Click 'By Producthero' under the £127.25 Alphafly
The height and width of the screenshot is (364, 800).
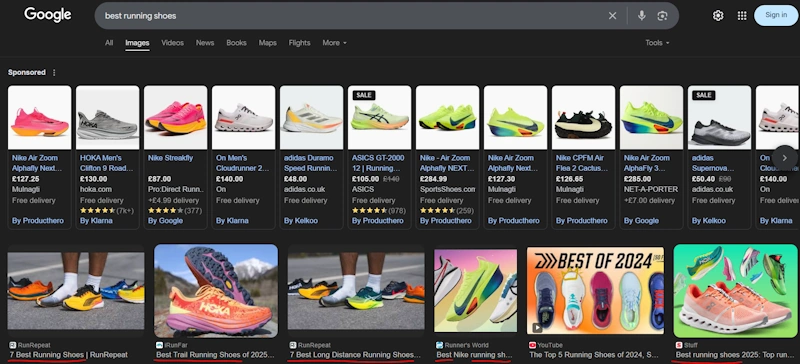click(x=37, y=221)
